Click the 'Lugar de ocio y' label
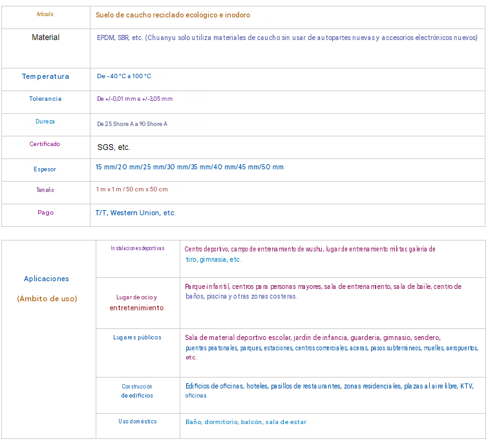The image size is (488, 448). click(136, 297)
